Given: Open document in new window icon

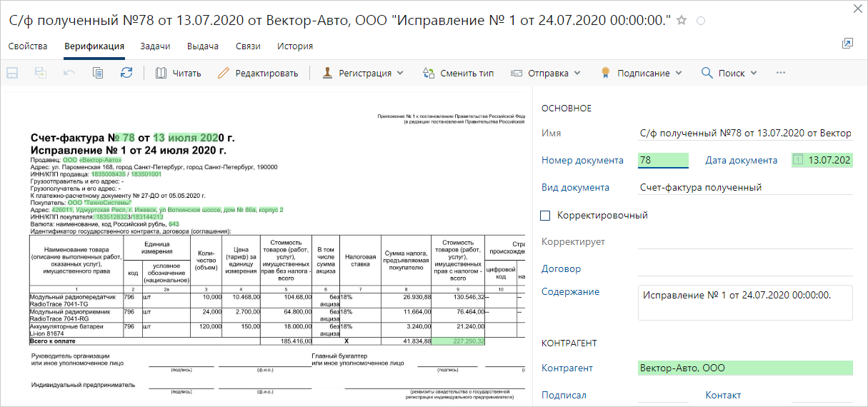Looking at the screenshot, I should pyautogui.click(x=847, y=44).
